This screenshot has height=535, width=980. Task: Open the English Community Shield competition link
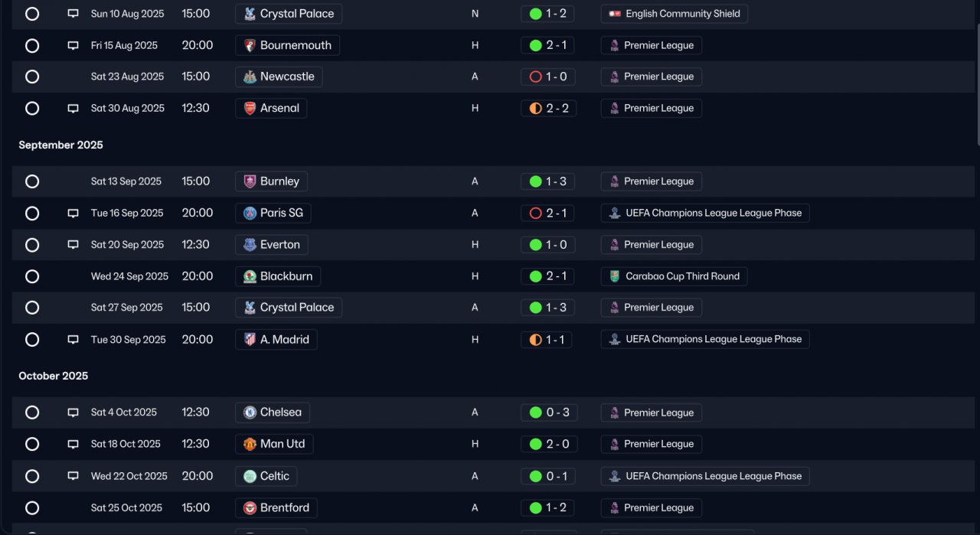[675, 14]
